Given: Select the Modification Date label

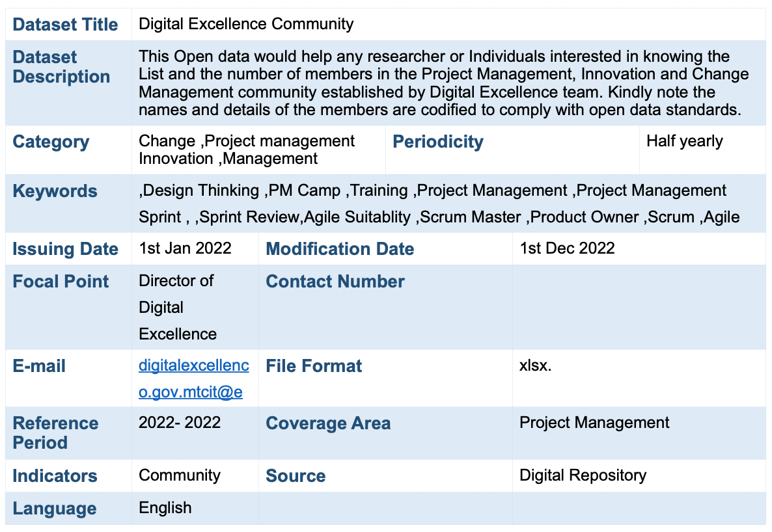Looking at the screenshot, I should pyautogui.click(x=340, y=249).
